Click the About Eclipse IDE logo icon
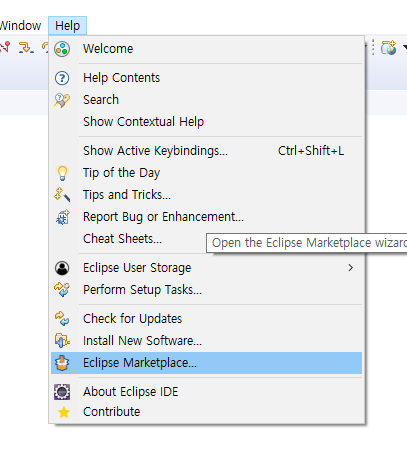The image size is (407, 459). pos(62,392)
